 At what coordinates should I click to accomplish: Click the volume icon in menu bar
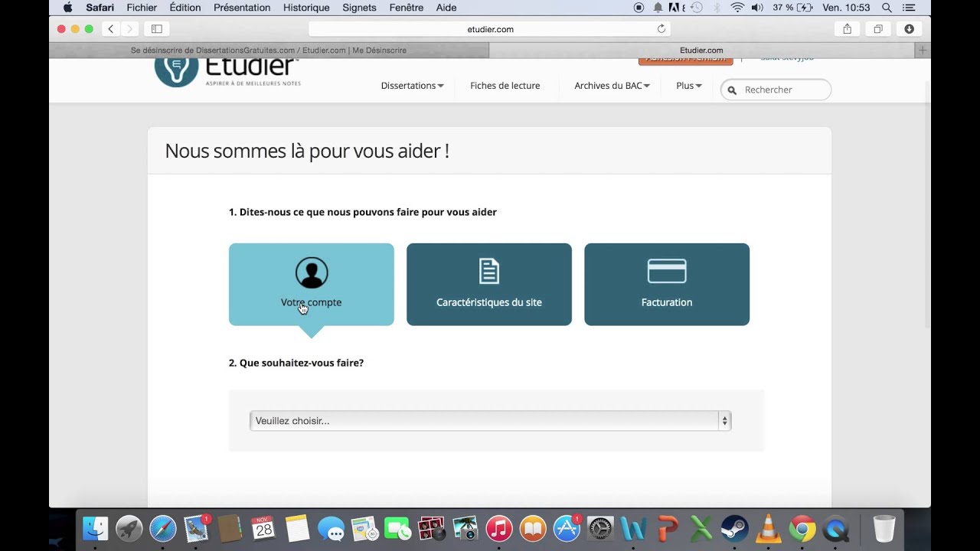[757, 8]
